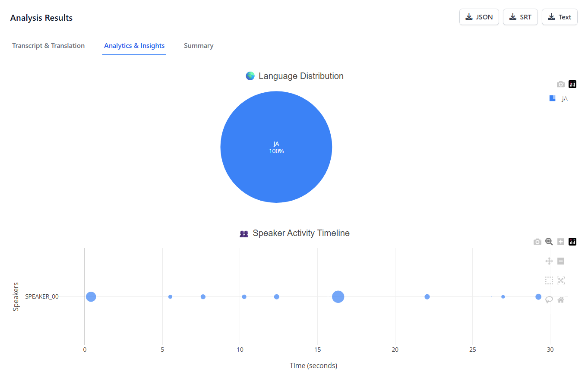Download the SRT subtitle file
Screen dimensions: 588x378
tap(520, 17)
